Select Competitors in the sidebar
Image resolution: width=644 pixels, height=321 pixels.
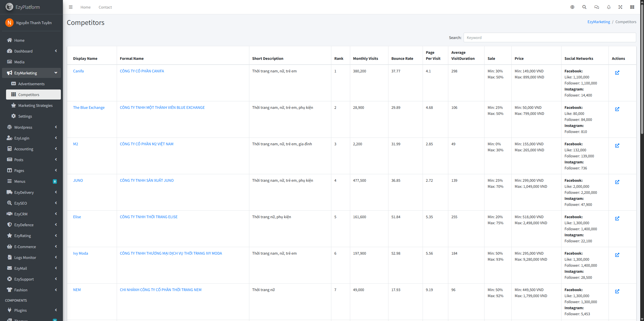[x=33, y=95]
